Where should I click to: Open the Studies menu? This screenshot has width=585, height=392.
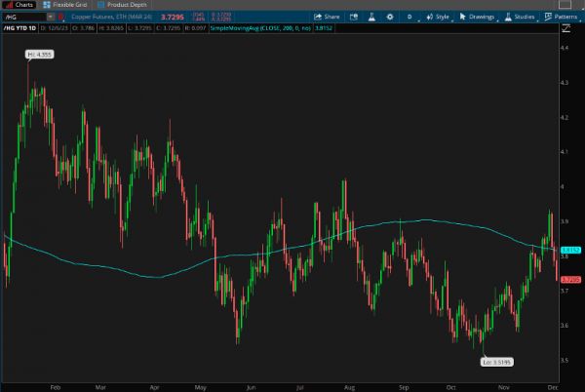[x=520, y=17]
